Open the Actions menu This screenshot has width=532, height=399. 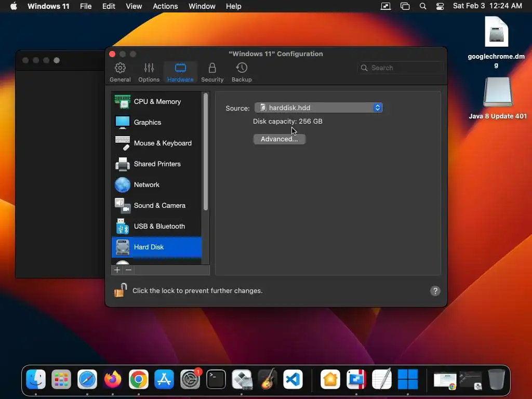coord(165,6)
